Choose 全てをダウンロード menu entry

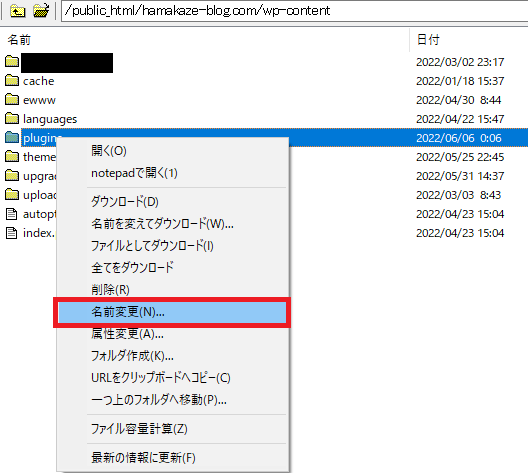[172, 268]
